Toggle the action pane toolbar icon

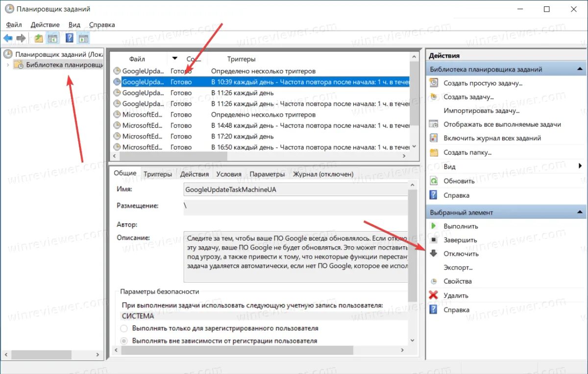click(x=83, y=38)
